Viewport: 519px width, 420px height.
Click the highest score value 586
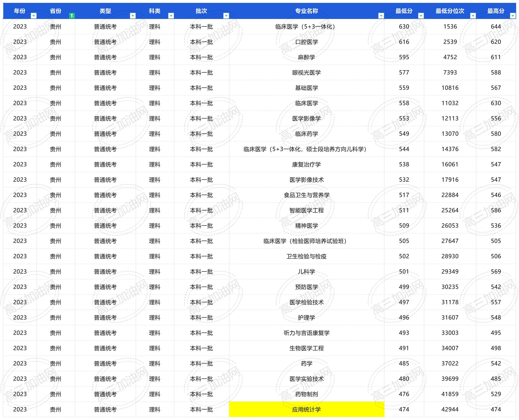tap(496, 211)
